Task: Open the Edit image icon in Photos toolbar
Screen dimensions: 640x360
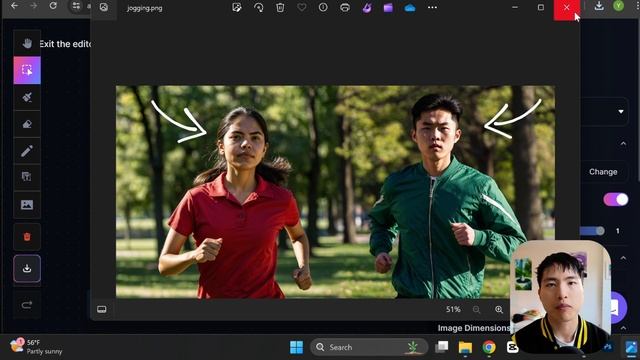Action: pyautogui.click(x=237, y=7)
